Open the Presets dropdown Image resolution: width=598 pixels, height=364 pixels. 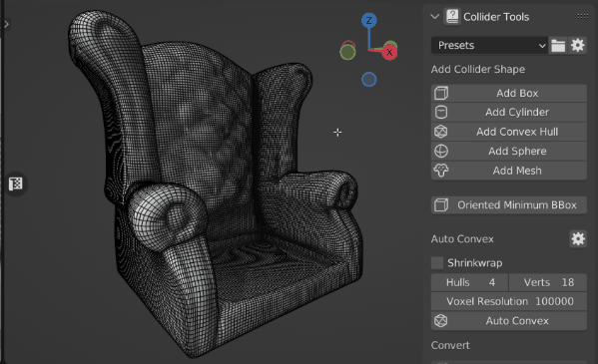(x=489, y=45)
